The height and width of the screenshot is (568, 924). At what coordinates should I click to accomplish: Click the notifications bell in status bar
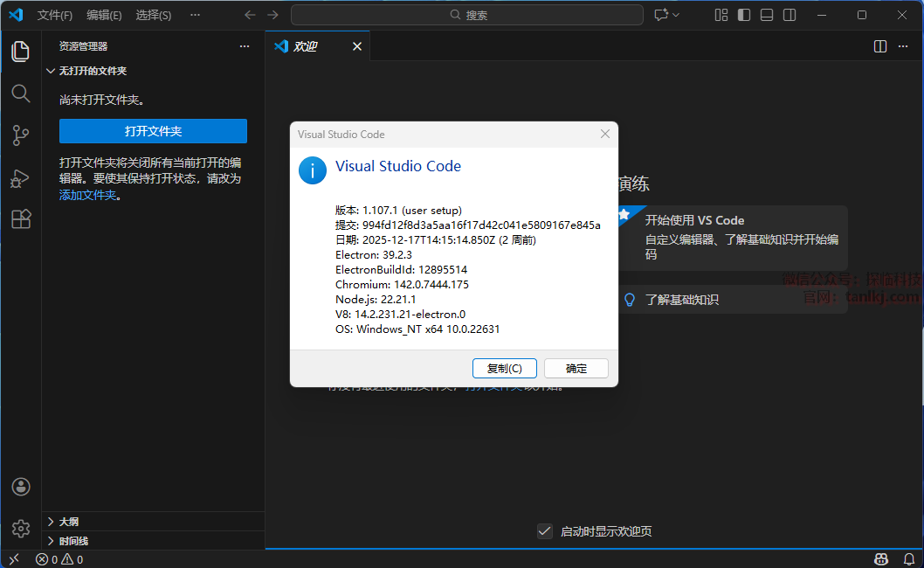point(909,559)
